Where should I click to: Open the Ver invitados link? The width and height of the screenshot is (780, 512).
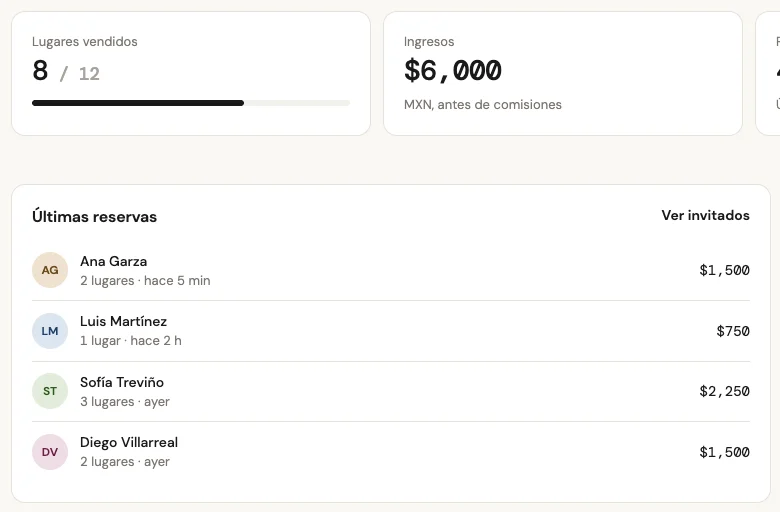click(x=705, y=215)
